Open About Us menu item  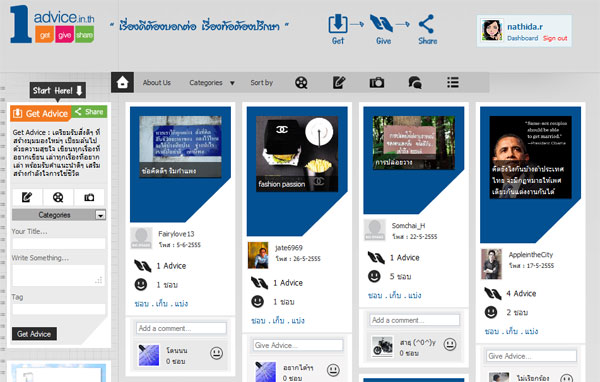click(157, 82)
